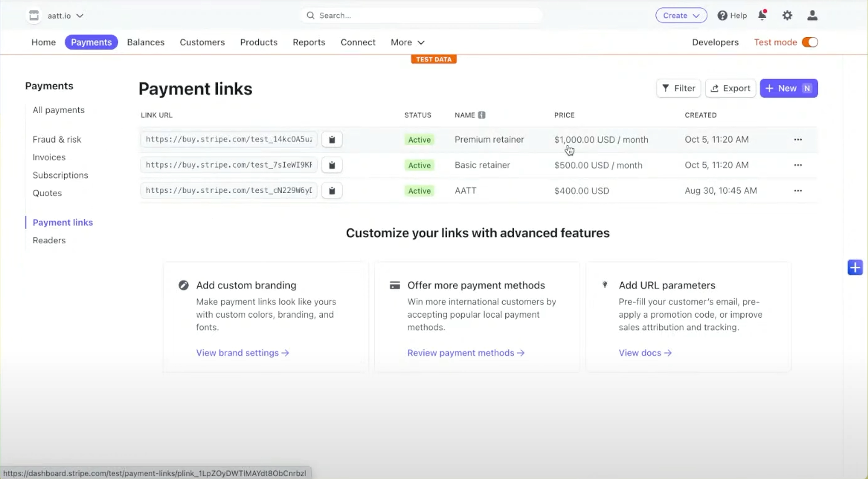Screen dimensions: 868x479
Task: Switch to the Home tab
Action: [43, 42]
